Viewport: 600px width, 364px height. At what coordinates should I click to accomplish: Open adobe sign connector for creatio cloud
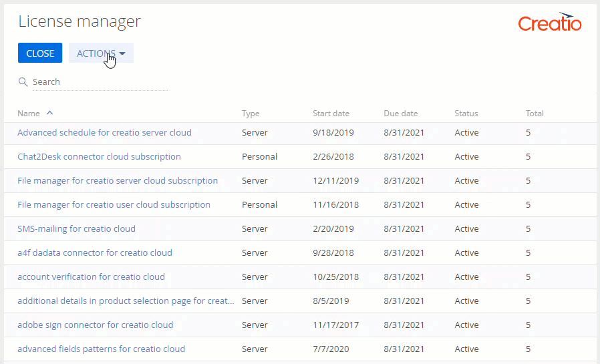tap(95, 325)
